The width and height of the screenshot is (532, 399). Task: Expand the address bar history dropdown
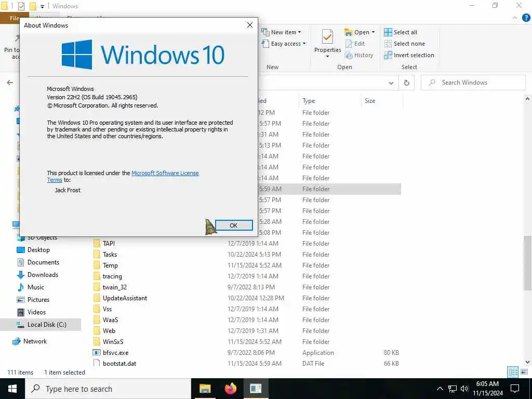pos(391,83)
